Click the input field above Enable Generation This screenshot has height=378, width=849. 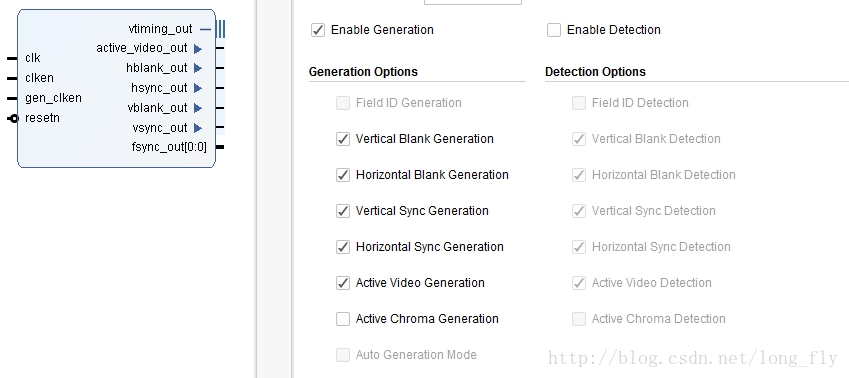473,2
